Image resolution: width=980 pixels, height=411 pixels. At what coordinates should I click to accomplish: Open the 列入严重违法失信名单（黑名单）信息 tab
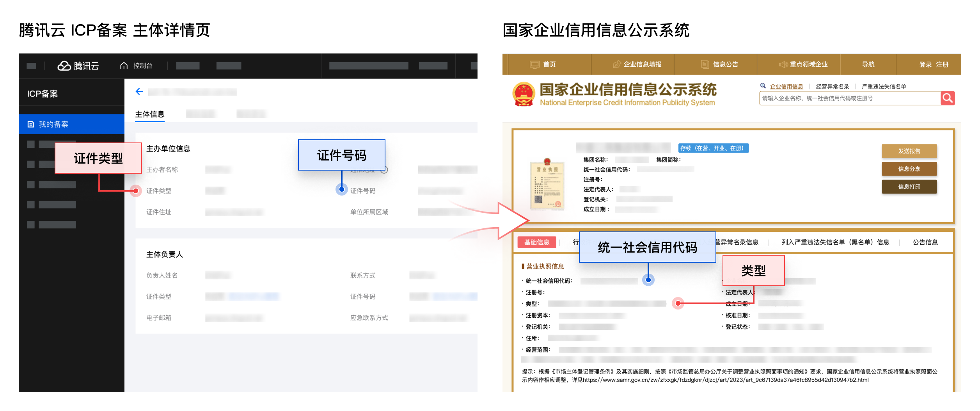click(x=836, y=242)
